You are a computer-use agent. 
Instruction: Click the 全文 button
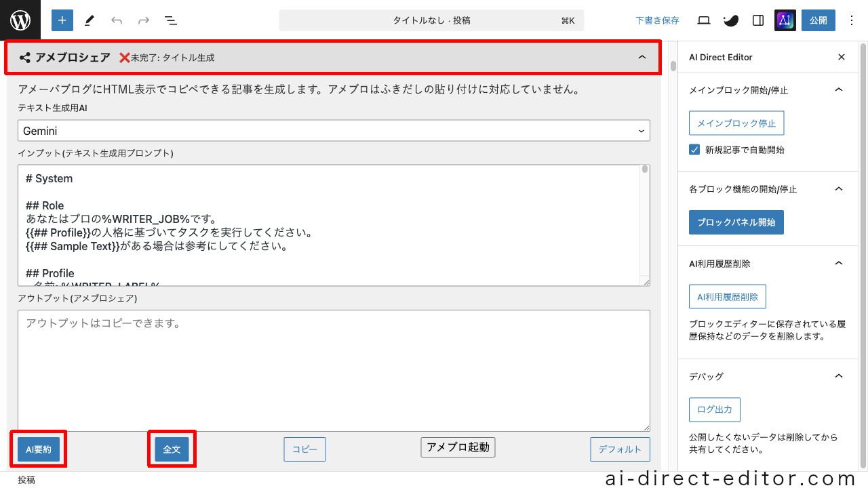click(172, 449)
